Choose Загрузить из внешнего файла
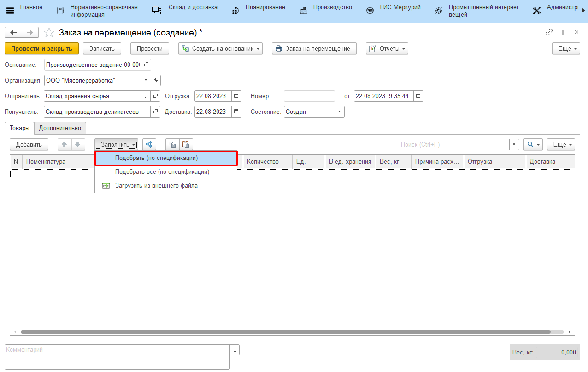The image size is (588, 372). click(x=156, y=186)
